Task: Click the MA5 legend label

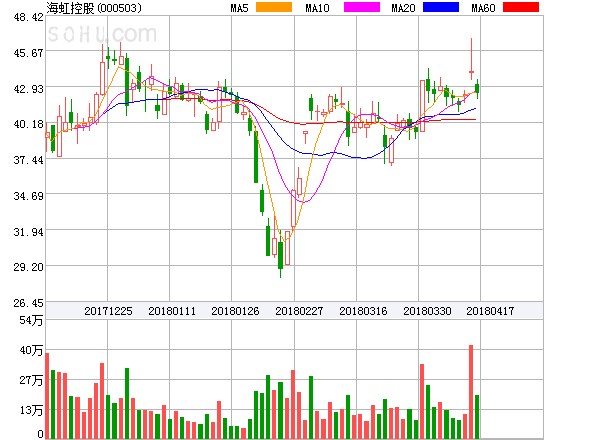Action: pyautogui.click(x=239, y=8)
